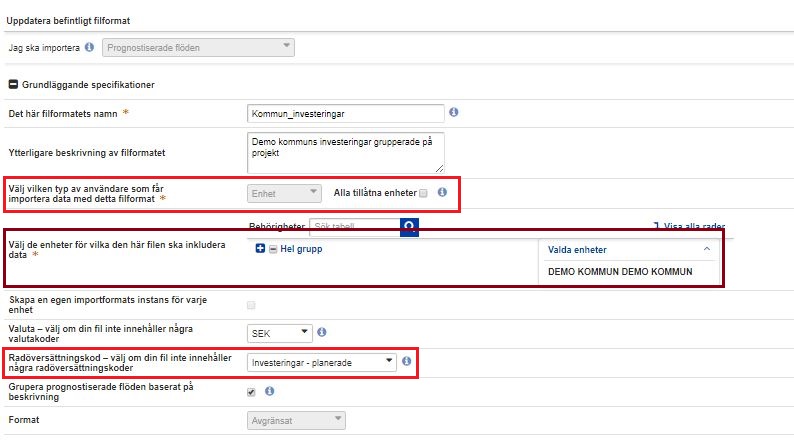The width and height of the screenshot is (794, 443).
Task: Click info icon next to 'Jag ska importera'
Action: (x=90, y=46)
